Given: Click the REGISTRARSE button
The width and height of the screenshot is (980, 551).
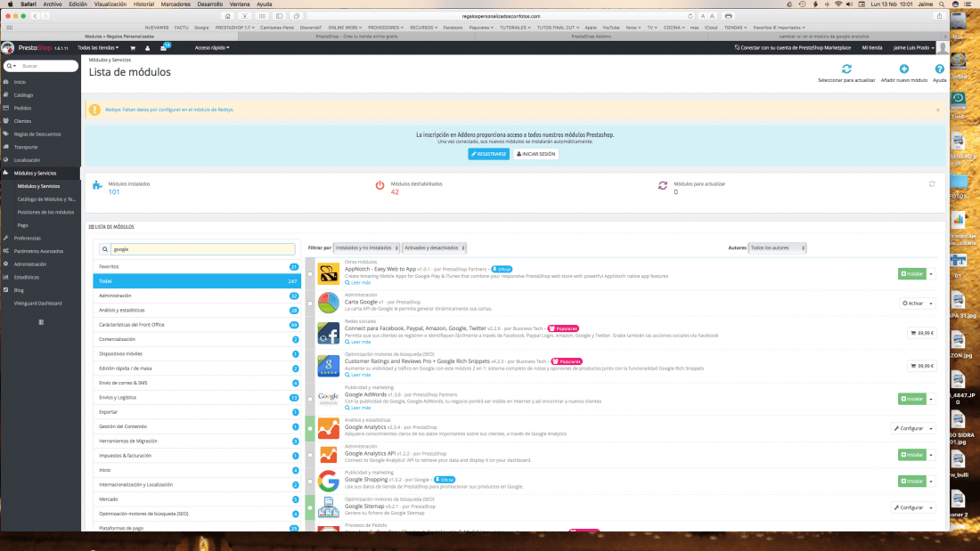Looking at the screenshot, I should tap(489, 154).
